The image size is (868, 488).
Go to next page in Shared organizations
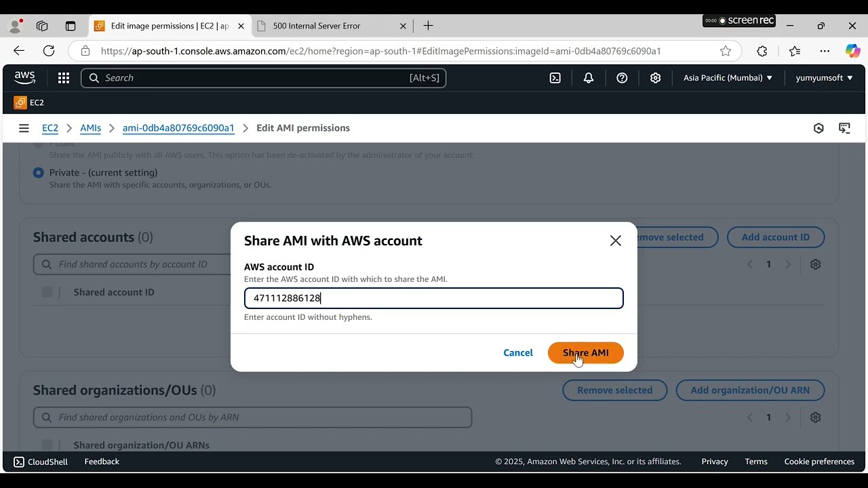pos(788,418)
